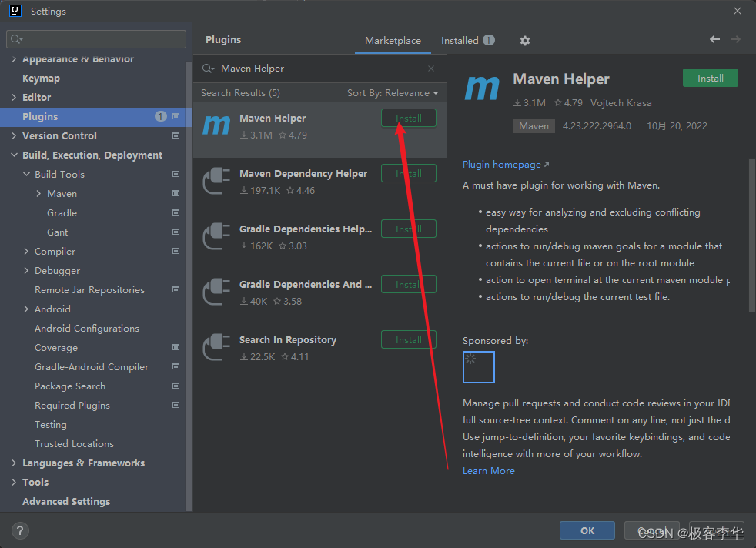Image resolution: width=756 pixels, height=548 pixels.
Task: Click the project-level marker beside Compiler
Action: pyautogui.click(x=176, y=252)
